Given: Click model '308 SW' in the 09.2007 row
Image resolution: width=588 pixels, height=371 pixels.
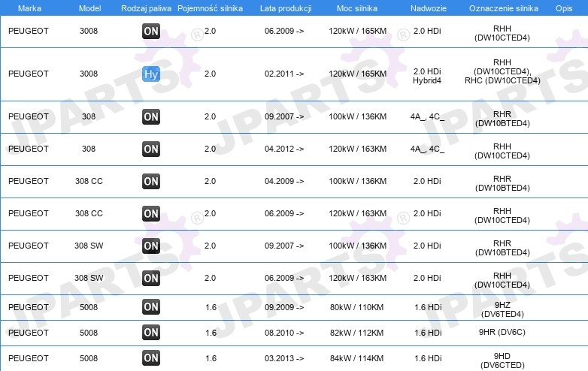Looking at the screenshot, I should coord(89,246).
